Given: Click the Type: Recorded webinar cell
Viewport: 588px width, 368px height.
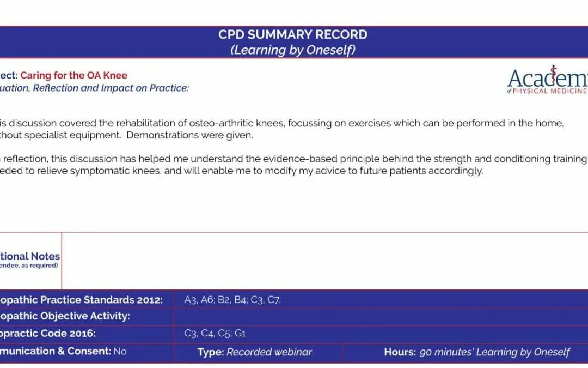Looking at the screenshot, I should [x=258, y=352].
